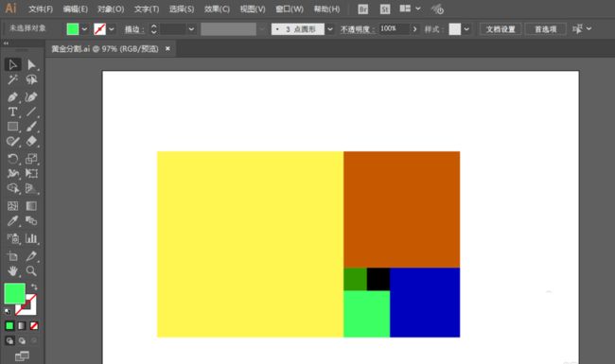This screenshot has height=364, width=615.
Task: Choose the Shape Builder tool
Action: pyautogui.click(x=12, y=188)
